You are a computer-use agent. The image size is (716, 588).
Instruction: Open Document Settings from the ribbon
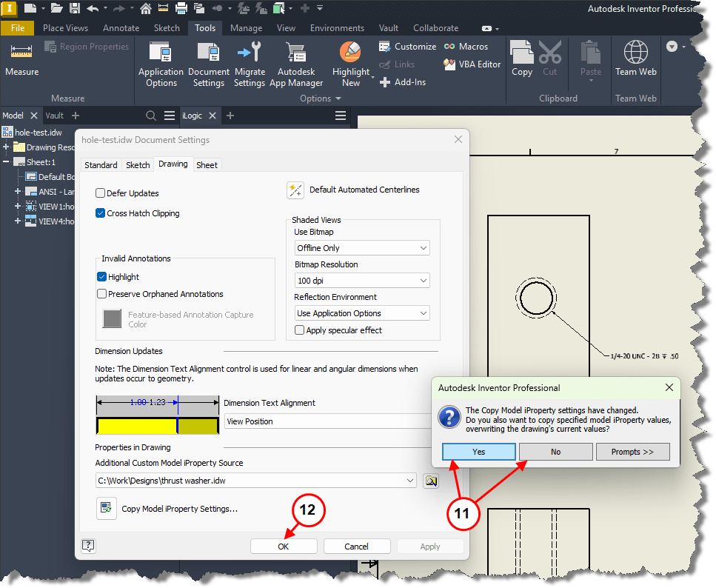tap(209, 64)
